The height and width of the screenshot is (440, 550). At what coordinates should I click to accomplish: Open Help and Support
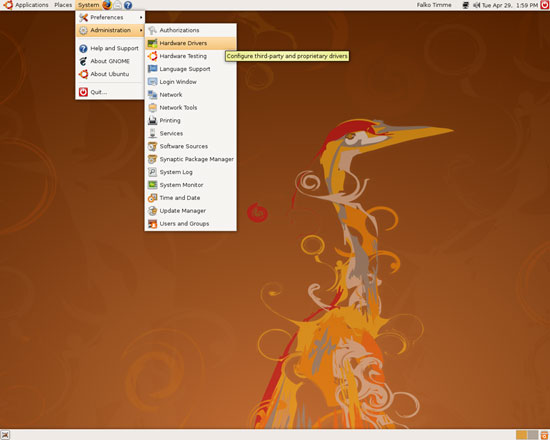tap(110, 48)
